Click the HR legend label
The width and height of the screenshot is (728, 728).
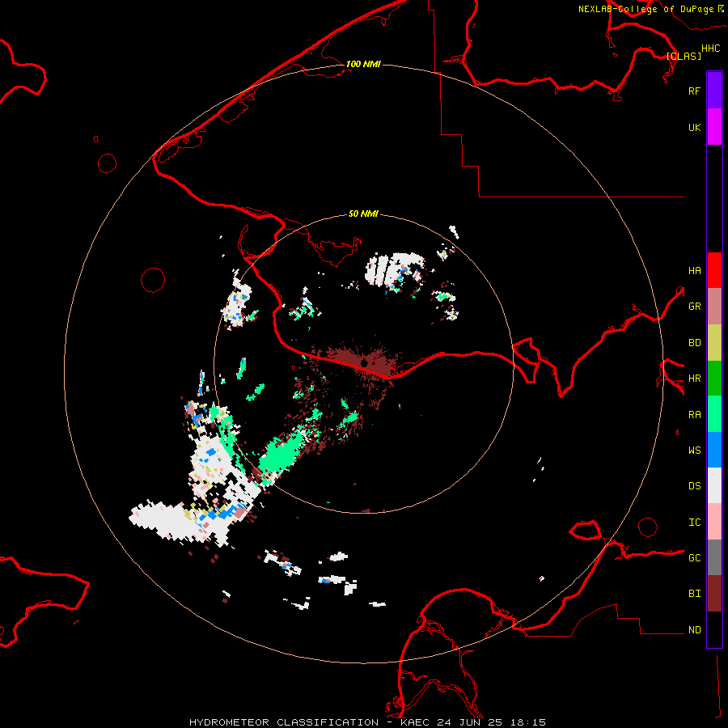[694, 379]
